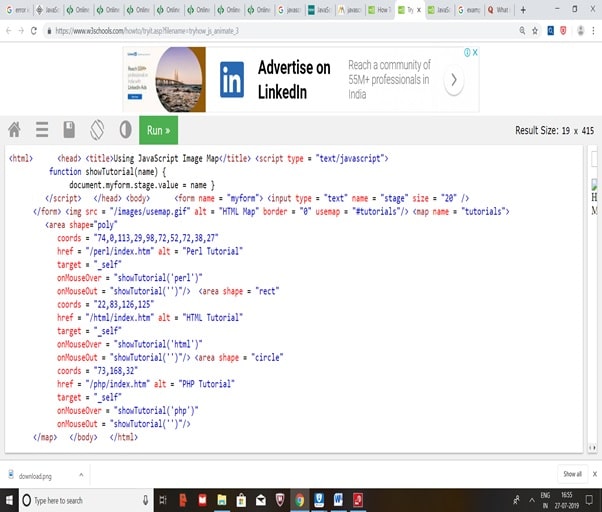The height and width of the screenshot is (512, 602).
Task: Click the green Run button
Action: click(159, 130)
